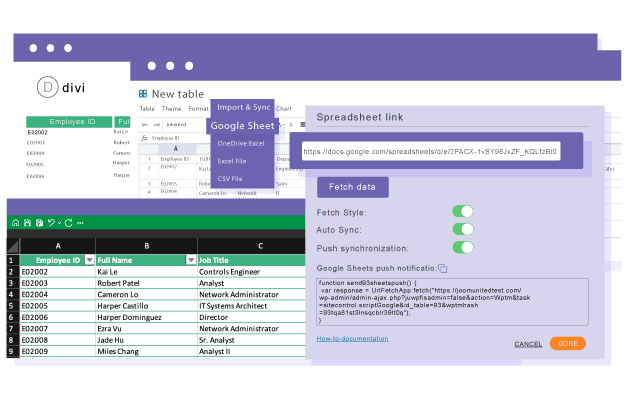Screen dimensions: 630x396
Task: Select Excel File from the dropdown menu
Action: click(x=232, y=161)
